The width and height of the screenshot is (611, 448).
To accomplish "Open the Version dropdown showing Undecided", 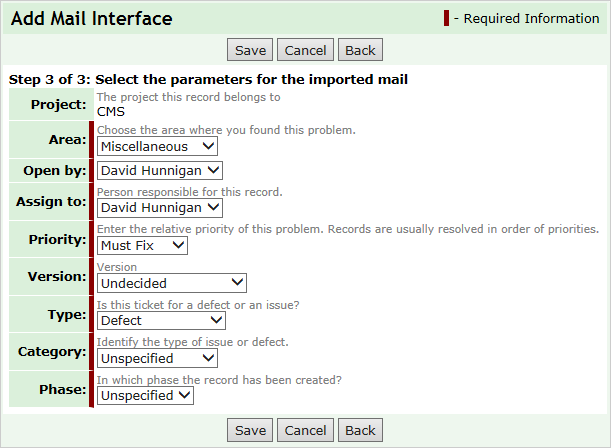I will [172, 283].
